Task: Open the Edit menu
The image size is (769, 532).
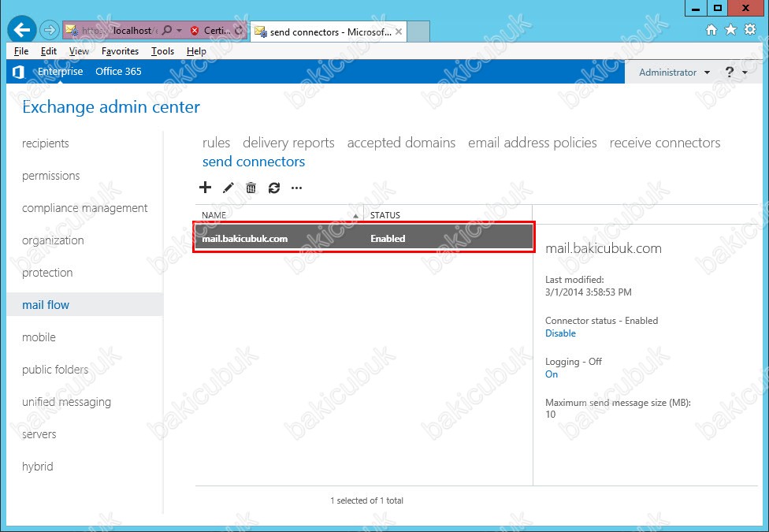Action: (x=49, y=51)
